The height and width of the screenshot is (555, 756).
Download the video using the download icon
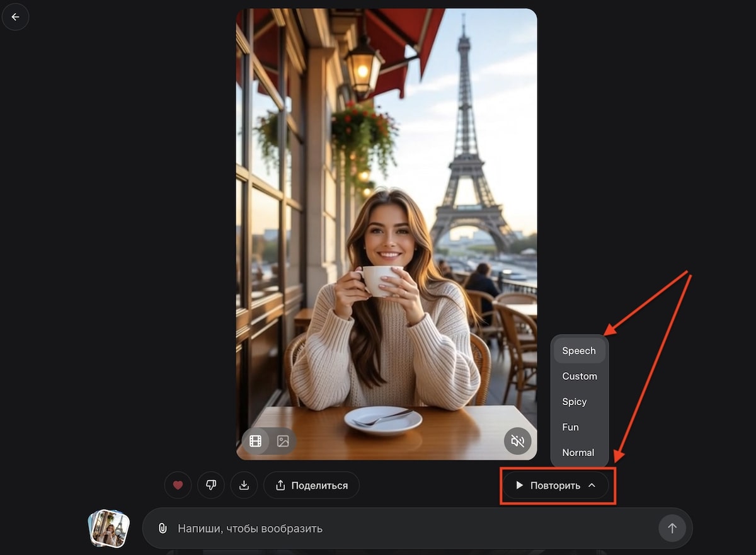click(x=244, y=485)
